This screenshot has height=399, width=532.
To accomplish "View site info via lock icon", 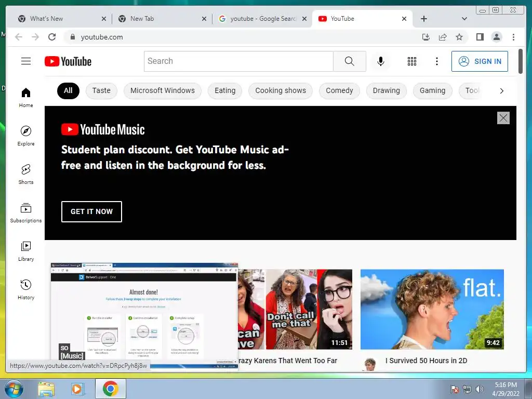I will 72,37.
